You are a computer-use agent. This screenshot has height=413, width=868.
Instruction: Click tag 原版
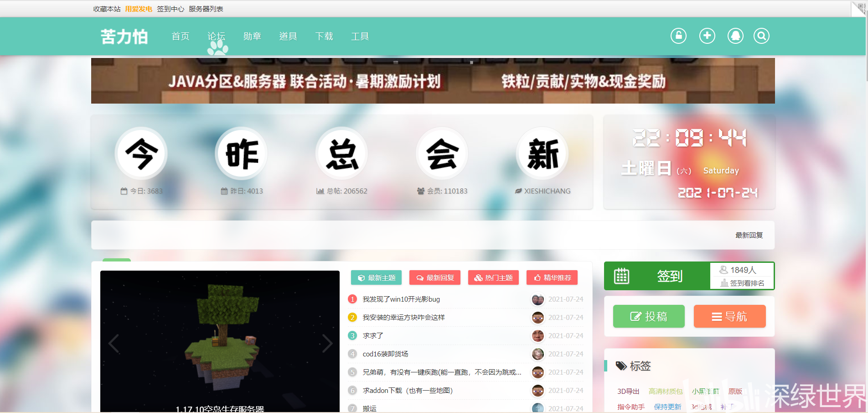(x=735, y=392)
